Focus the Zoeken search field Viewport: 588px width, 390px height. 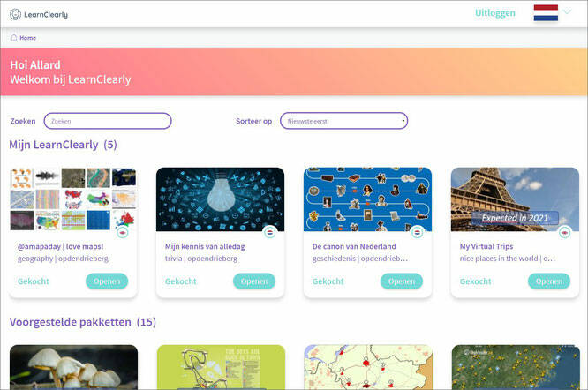(108, 121)
